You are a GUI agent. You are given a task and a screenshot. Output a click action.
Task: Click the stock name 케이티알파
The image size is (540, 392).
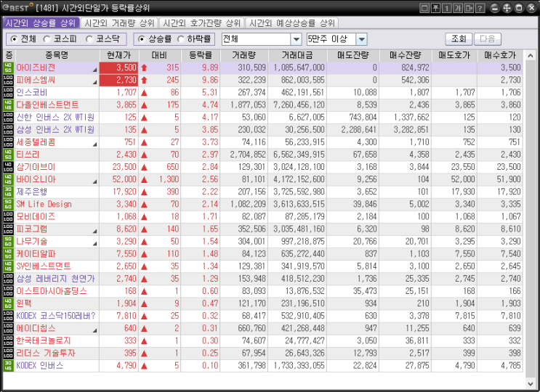36,254
